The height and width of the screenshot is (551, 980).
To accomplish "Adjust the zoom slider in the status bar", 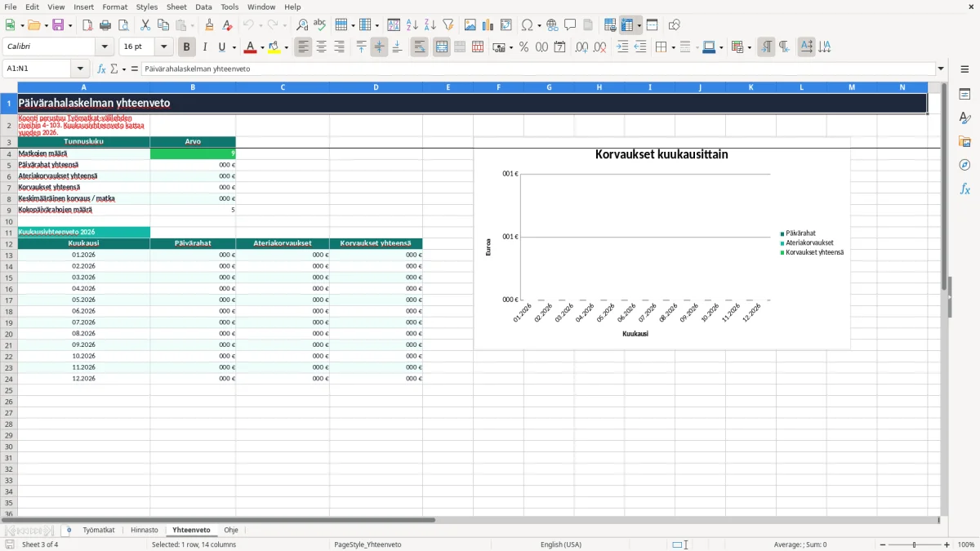I will coord(915,544).
